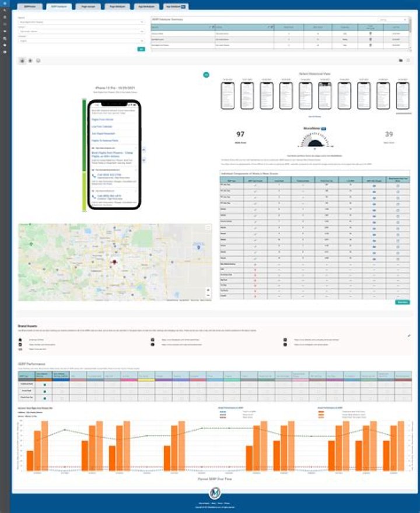Toggle the first teal radio in SERP Performance table
Image resolution: width=420 pixels, height=513 pixels.
tap(45, 385)
